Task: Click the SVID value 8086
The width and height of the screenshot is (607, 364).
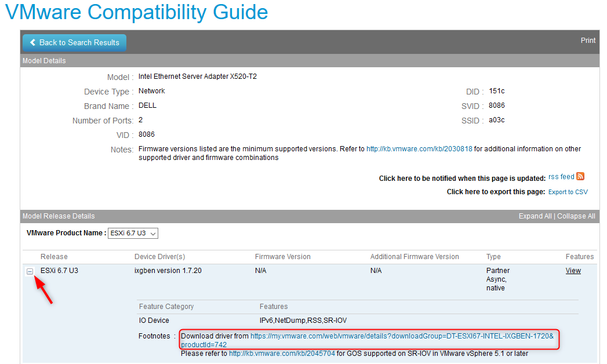Action: 497,105
